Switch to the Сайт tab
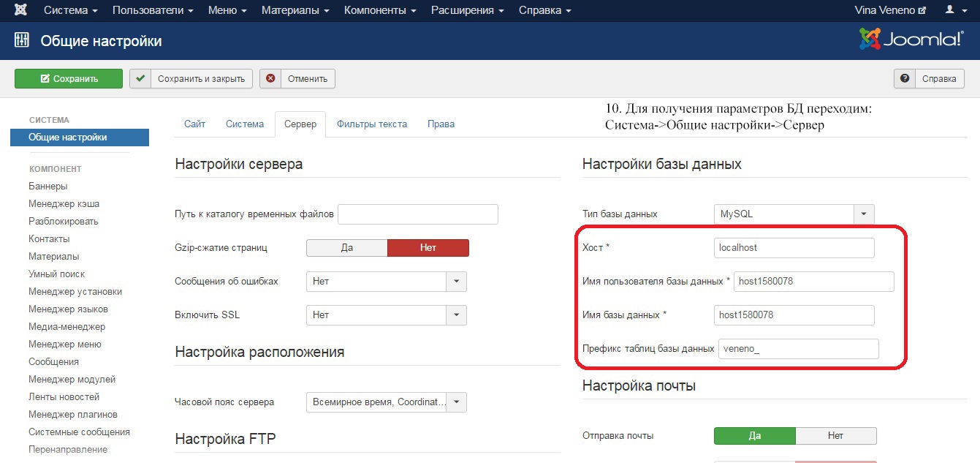The image size is (980, 463). click(194, 124)
